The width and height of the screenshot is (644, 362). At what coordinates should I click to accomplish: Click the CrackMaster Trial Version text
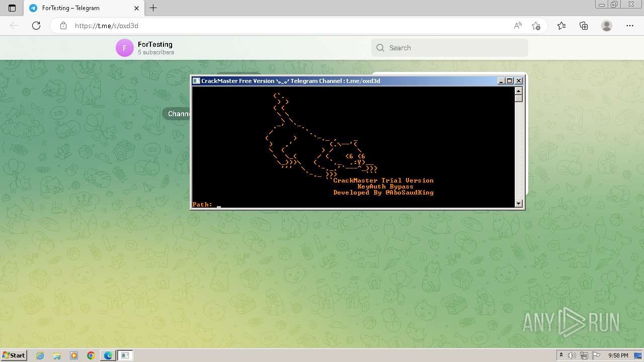pyautogui.click(x=383, y=180)
